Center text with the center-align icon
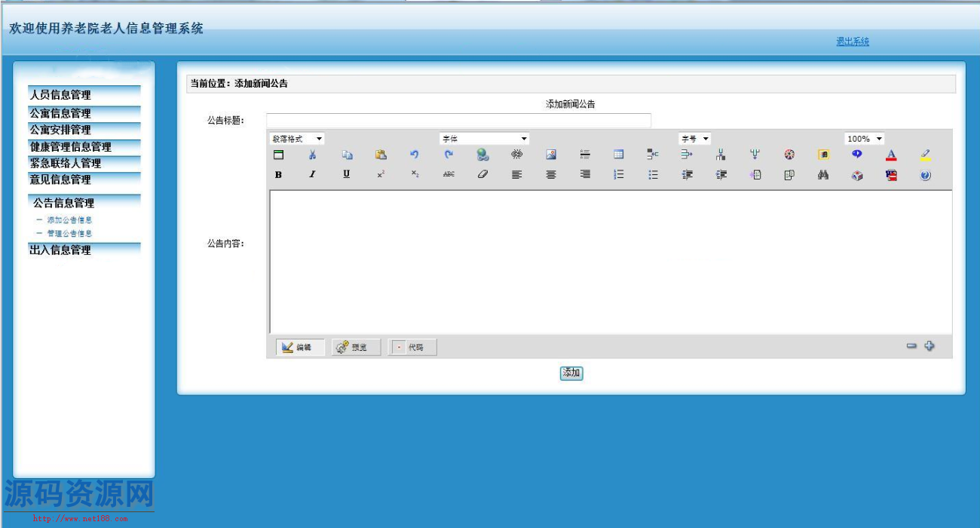The height and width of the screenshot is (528, 980). (x=551, y=174)
